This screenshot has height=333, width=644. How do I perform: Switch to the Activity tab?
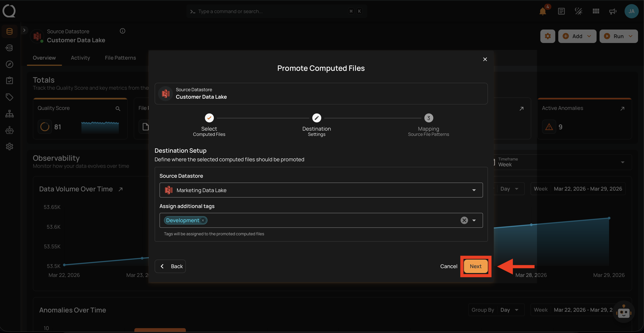[80, 58]
